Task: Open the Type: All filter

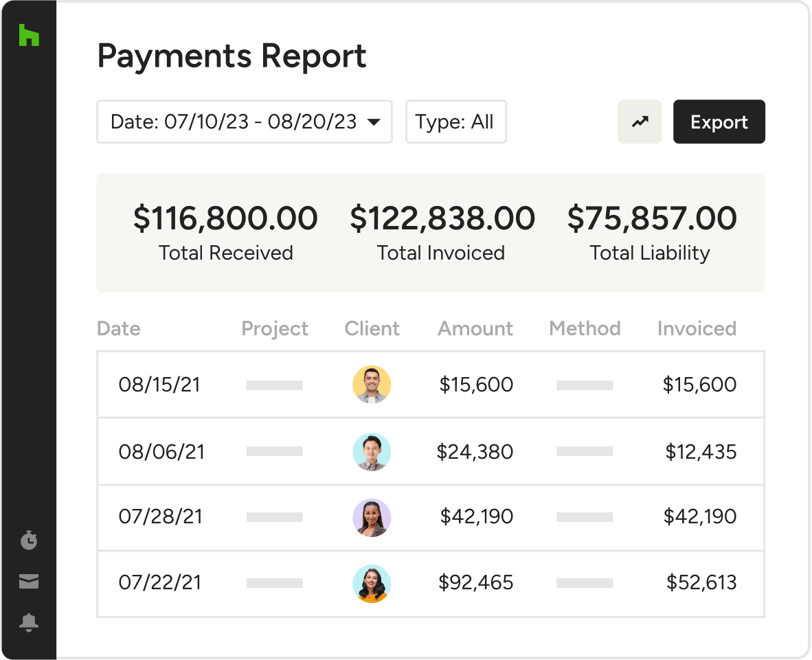Action: click(x=455, y=122)
